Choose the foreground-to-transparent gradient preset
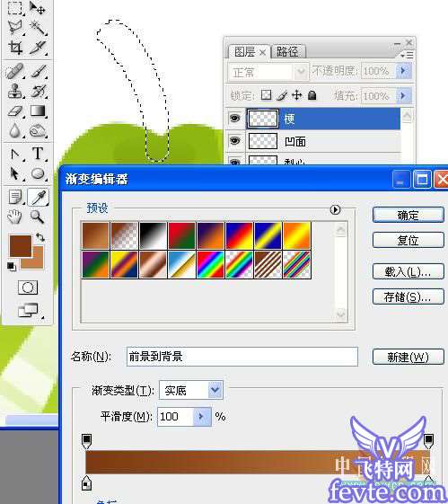 click(x=124, y=235)
